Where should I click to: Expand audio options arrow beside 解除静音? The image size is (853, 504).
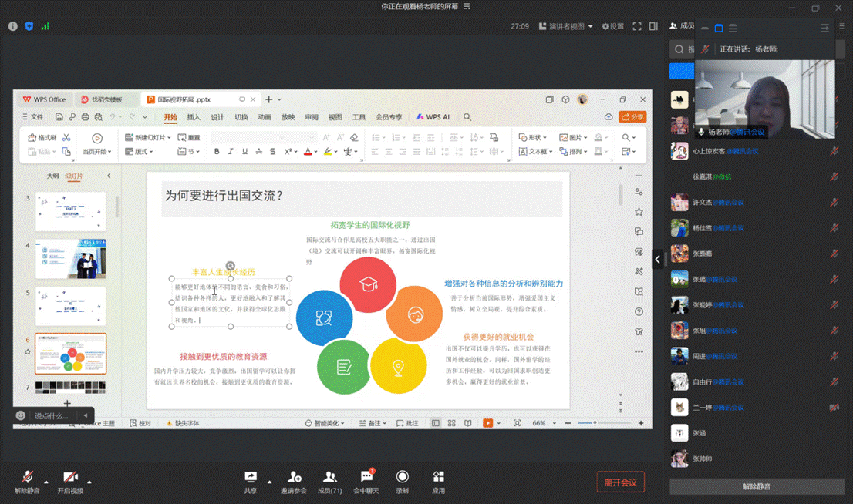pos(46,482)
